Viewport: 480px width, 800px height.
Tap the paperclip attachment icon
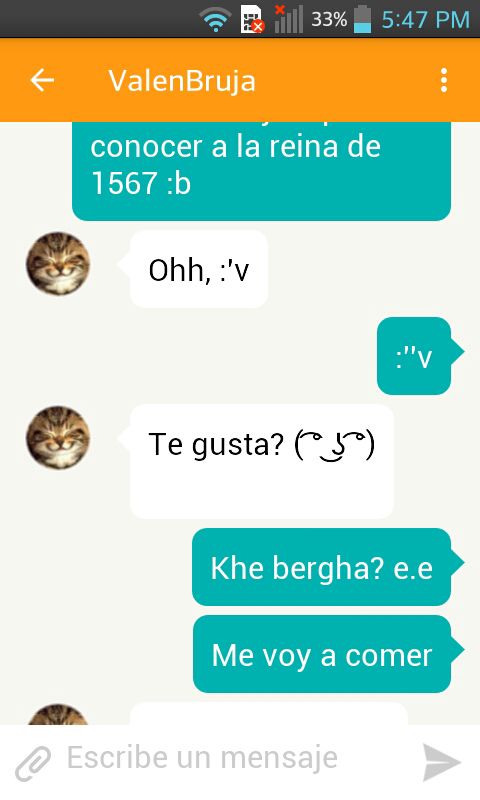(x=33, y=763)
